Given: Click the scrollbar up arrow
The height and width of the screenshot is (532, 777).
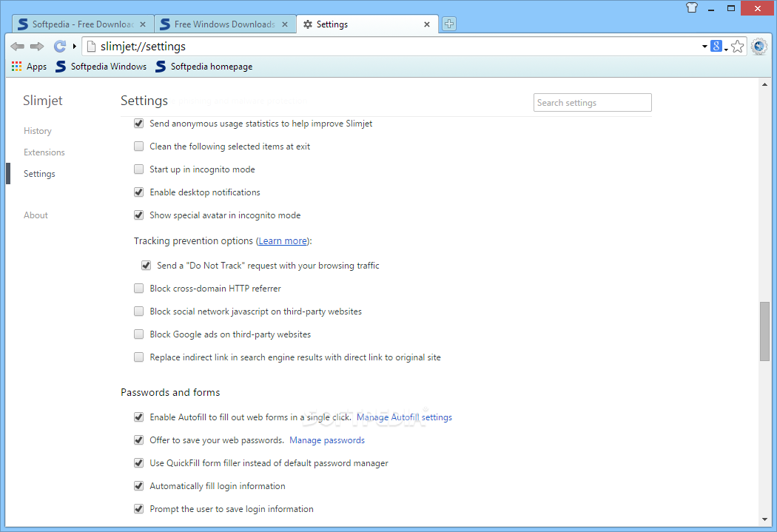Looking at the screenshot, I should pyautogui.click(x=764, y=84).
